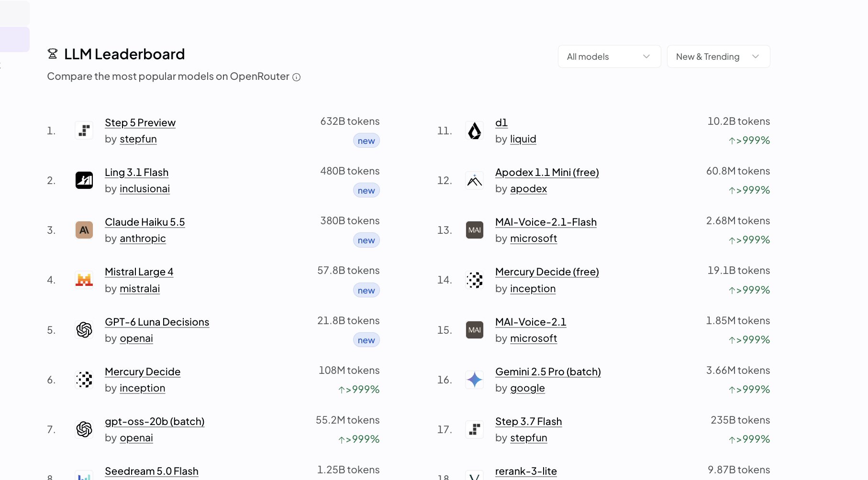This screenshot has height=480, width=868.
Task: Open the Seedream 5.0 Flash model link
Action: pos(151,471)
